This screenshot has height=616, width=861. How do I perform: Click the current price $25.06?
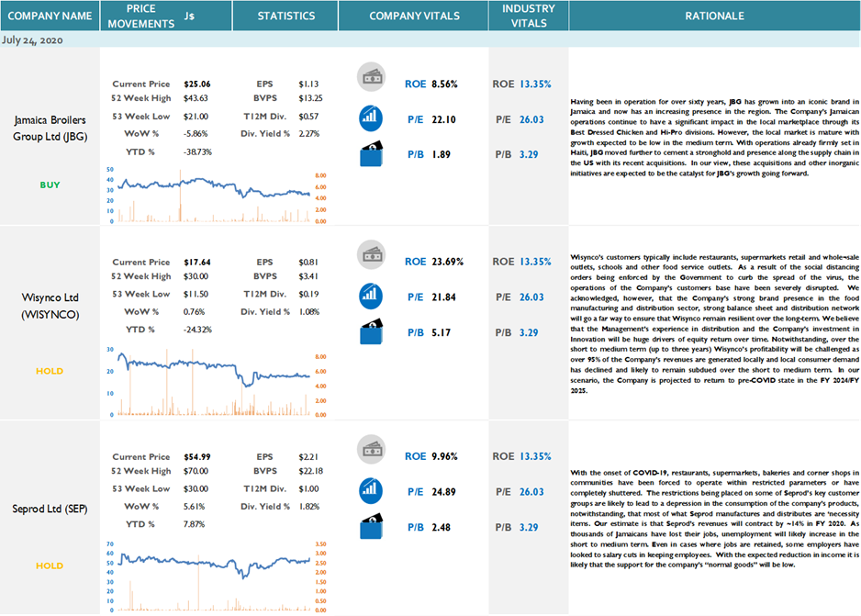pos(197,84)
